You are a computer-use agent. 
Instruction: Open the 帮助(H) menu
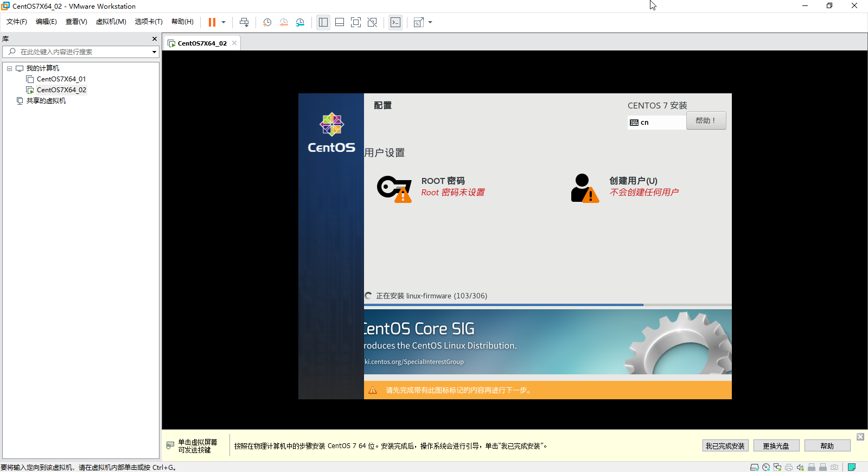click(x=182, y=22)
